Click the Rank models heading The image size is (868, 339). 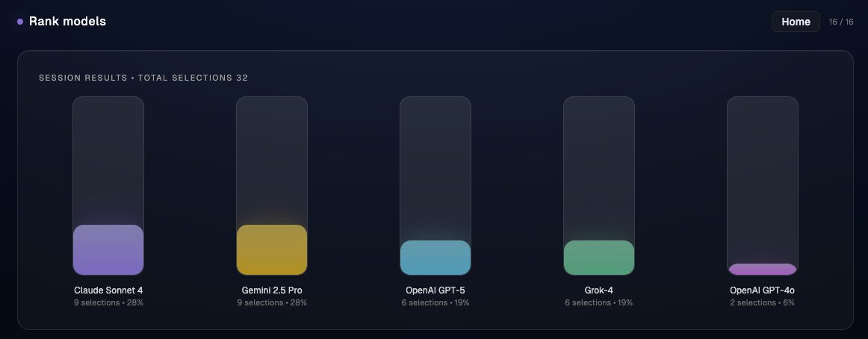pos(67,21)
